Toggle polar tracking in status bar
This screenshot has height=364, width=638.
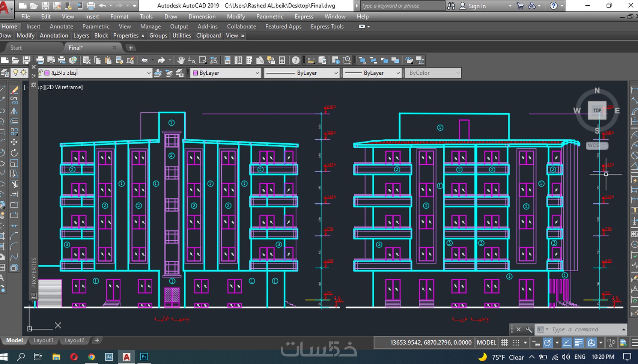(548, 343)
